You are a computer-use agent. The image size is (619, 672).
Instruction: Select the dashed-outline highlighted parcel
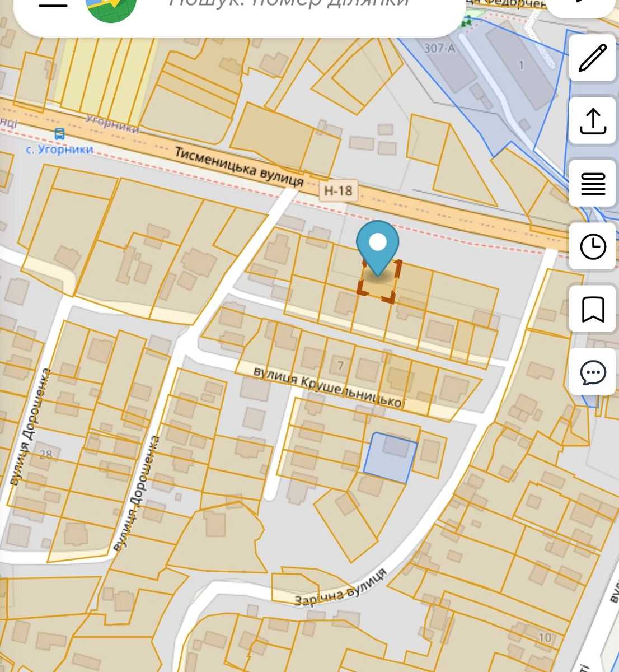point(379,281)
